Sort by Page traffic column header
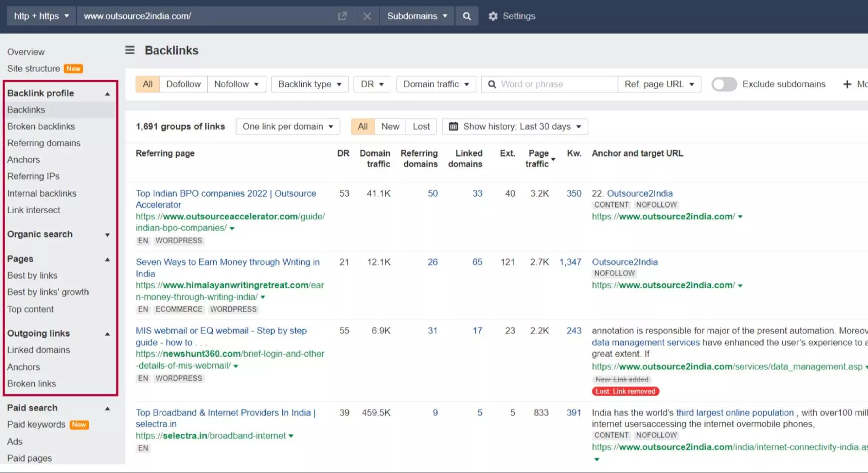This screenshot has width=868, height=473. tap(538, 159)
